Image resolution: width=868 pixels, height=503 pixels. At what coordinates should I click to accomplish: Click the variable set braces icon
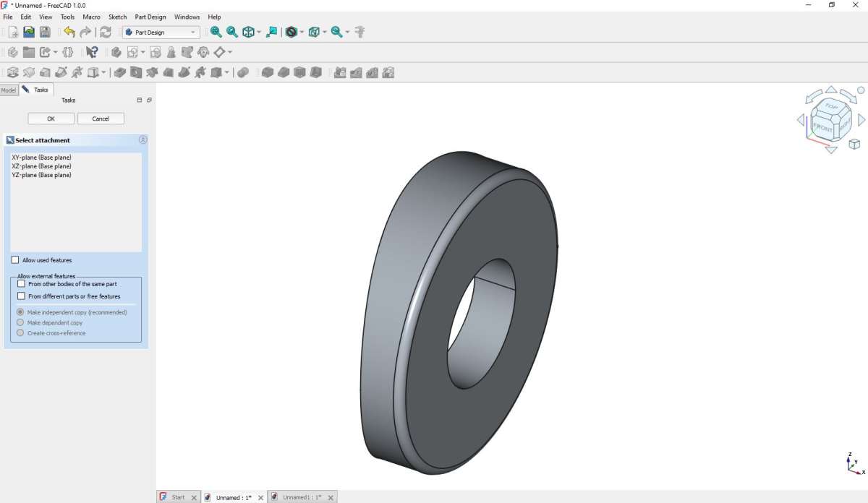[68, 52]
